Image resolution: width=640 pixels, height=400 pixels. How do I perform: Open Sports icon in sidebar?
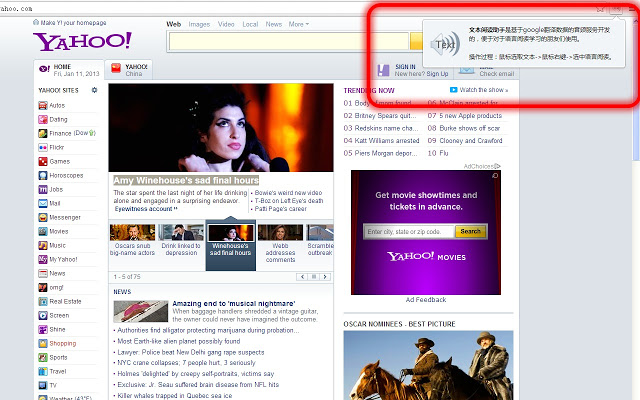[x=43, y=358]
